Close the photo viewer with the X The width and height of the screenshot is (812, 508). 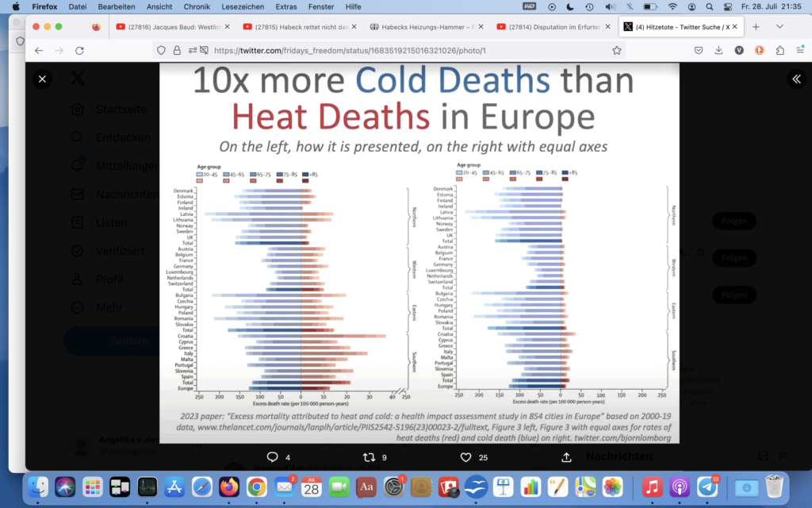42,79
